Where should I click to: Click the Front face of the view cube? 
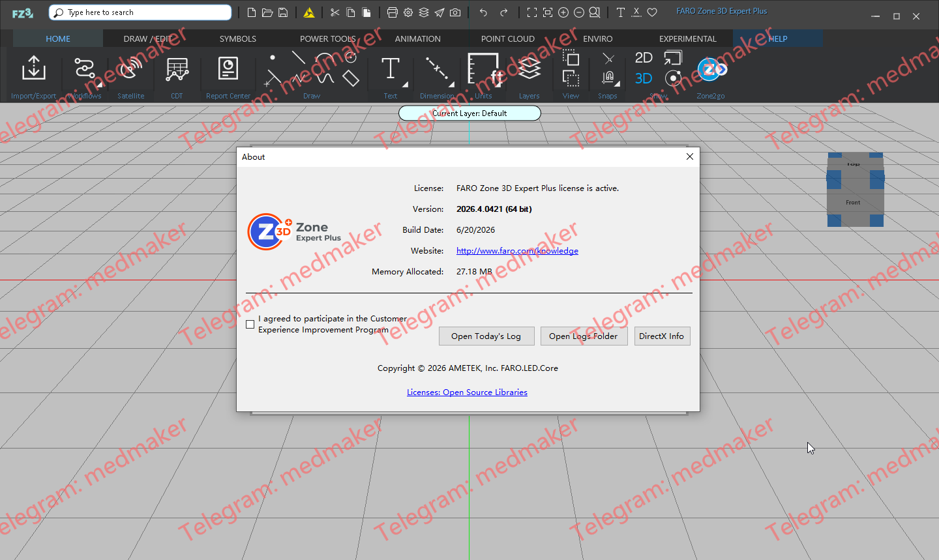(854, 202)
